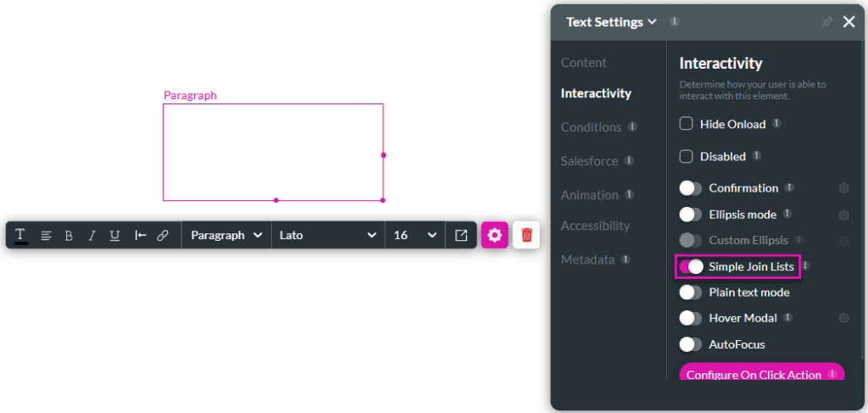Open the font size 16 dropdown
Viewport: 868px width, 413px height.
[415, 235]
